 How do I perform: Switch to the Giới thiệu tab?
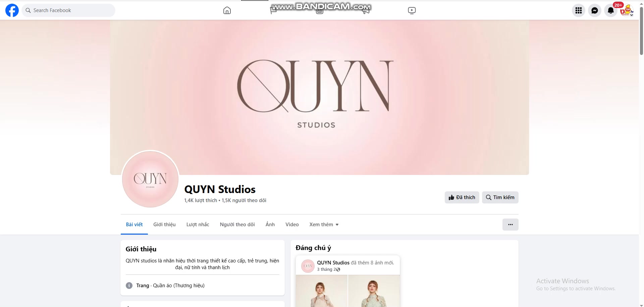[x=164, y=225]
